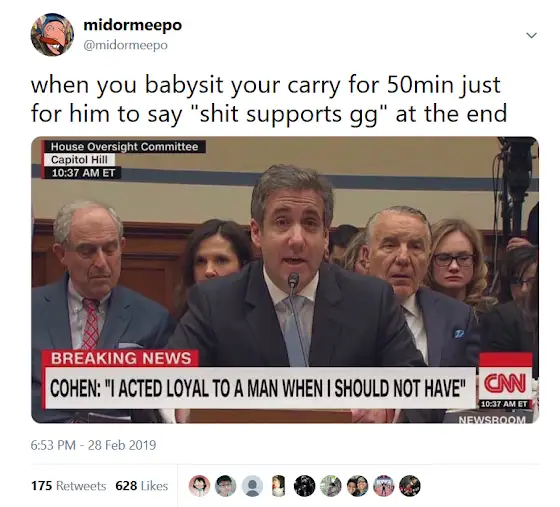Open the black monochrome liker avatar
560x507 pixels.
[305, 486]
